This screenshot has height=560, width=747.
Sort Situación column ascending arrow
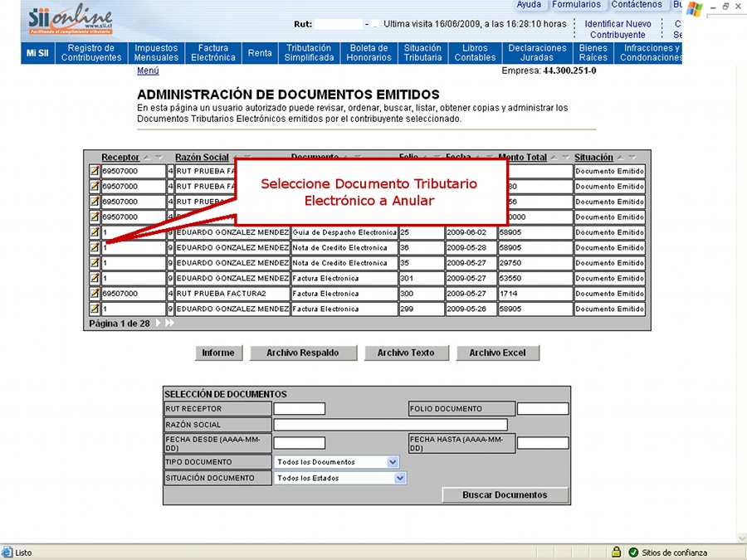pyautogui.click(x=620, y=158)
